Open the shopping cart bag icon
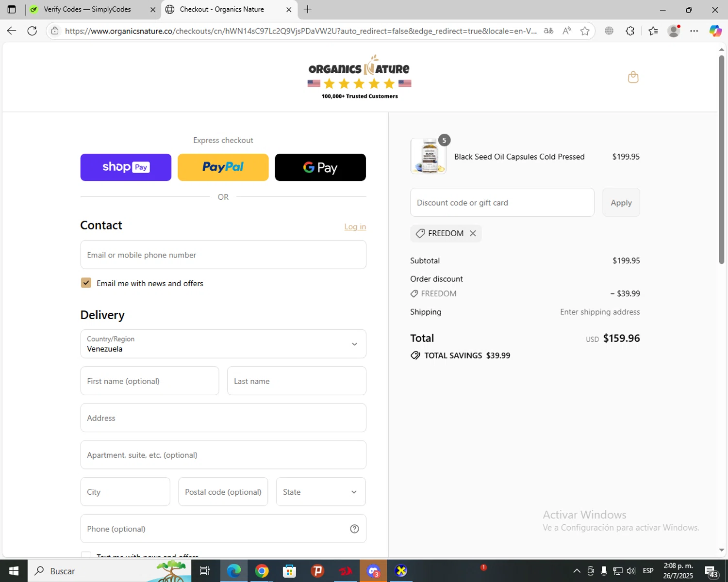 (x=633, y=77)
